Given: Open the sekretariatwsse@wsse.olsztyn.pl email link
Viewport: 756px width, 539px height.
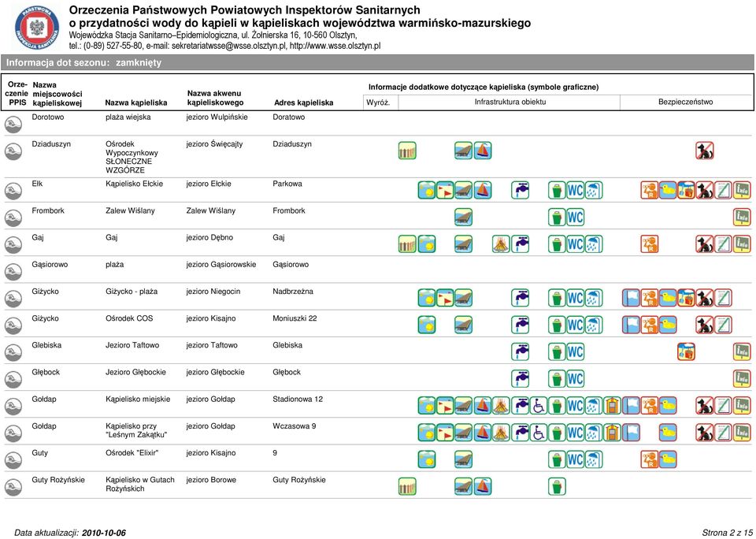Looking at the screenshot, I should coord(228,46).
